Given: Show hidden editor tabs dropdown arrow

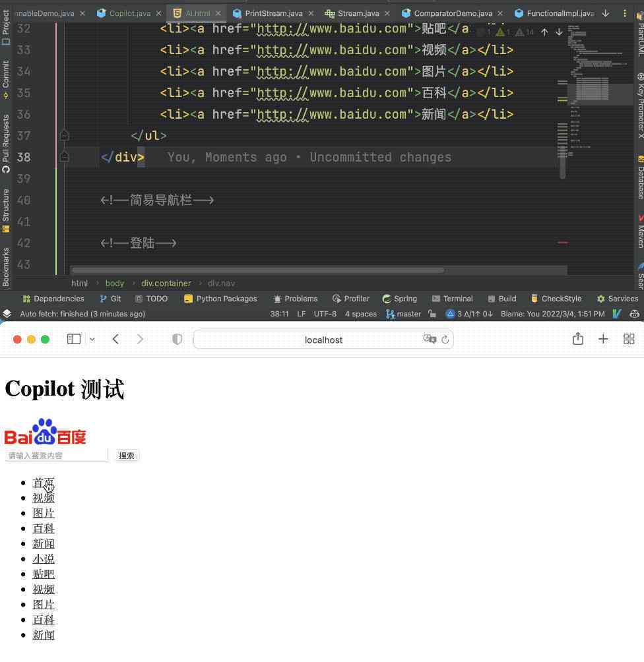Looking at the screenshot, I should click(x=606, y=13).
